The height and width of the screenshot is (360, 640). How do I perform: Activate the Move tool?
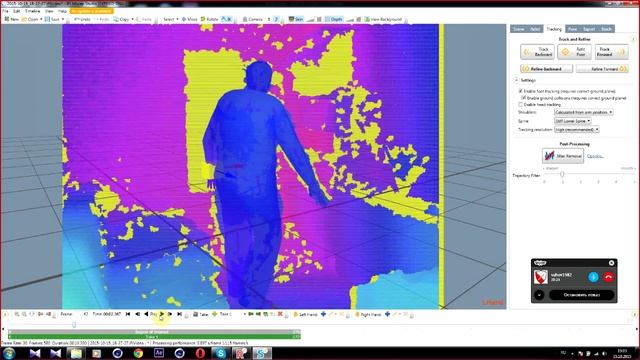(x=189, y=19)
